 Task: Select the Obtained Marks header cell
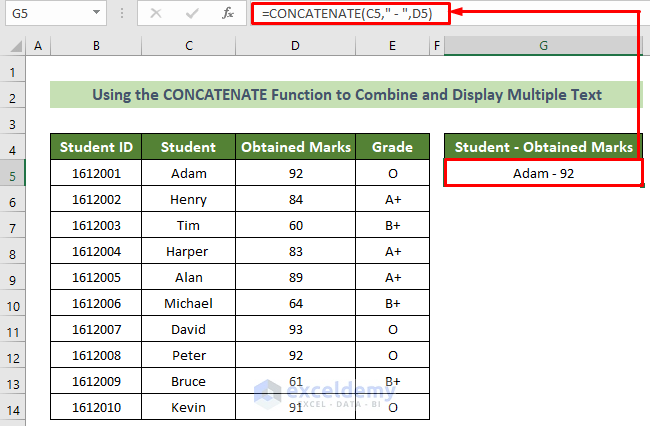(x=295, y=147)
